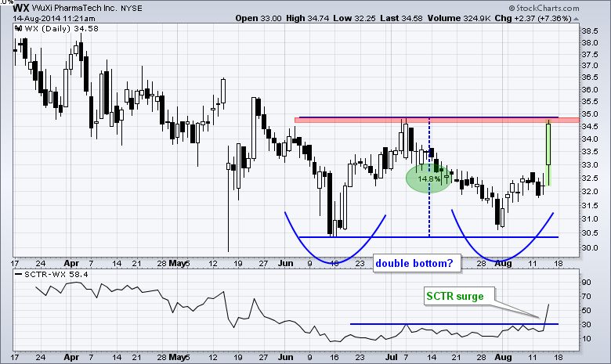611x364 pixels.
Task: Click the 34.5 price axis label
Action: point(590,127)
